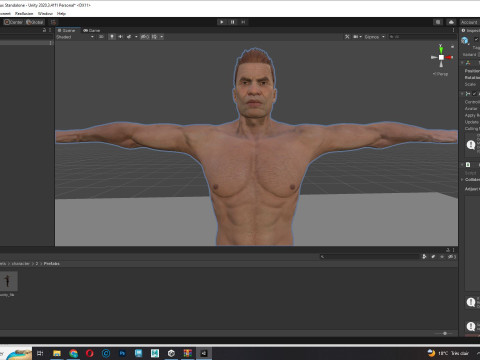
Task: Click search by type icon in Project
Action: coord(424,257)
